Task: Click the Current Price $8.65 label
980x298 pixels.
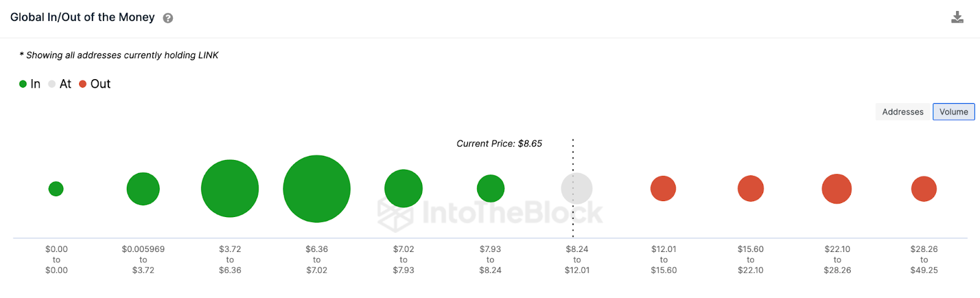Action: (x=499, y=143)
